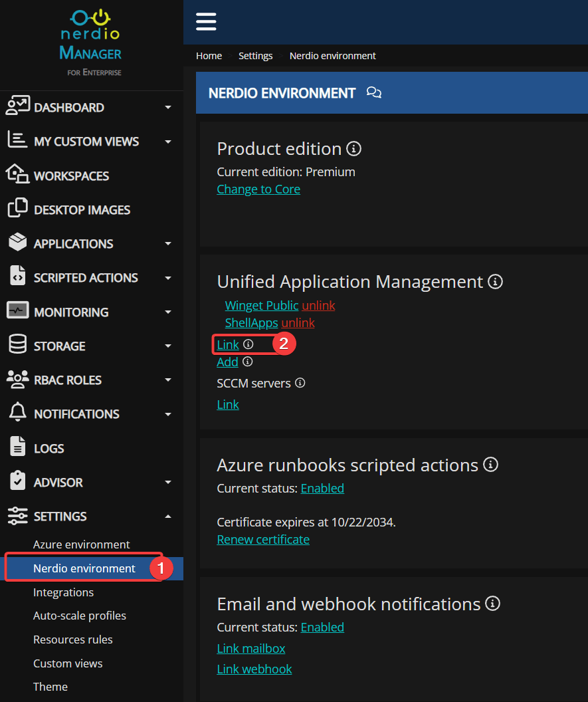
Task: Click info icon next to Email and webhook notifications
Action: [493, 604]
